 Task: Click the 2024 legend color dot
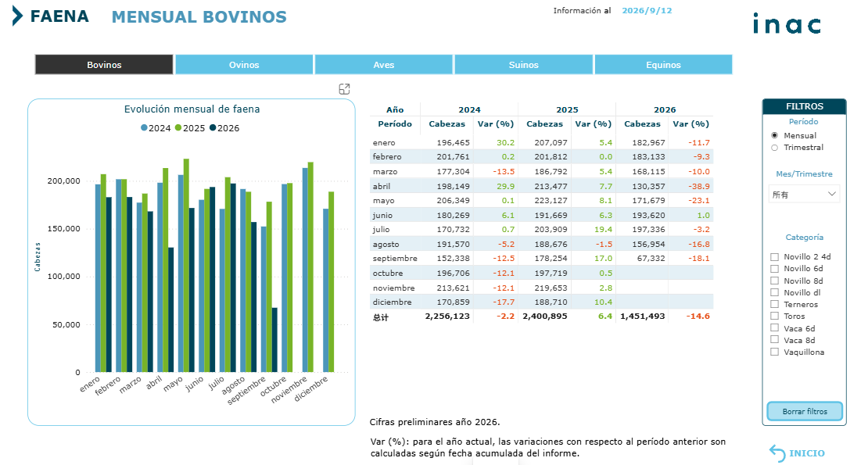[144, 127]
